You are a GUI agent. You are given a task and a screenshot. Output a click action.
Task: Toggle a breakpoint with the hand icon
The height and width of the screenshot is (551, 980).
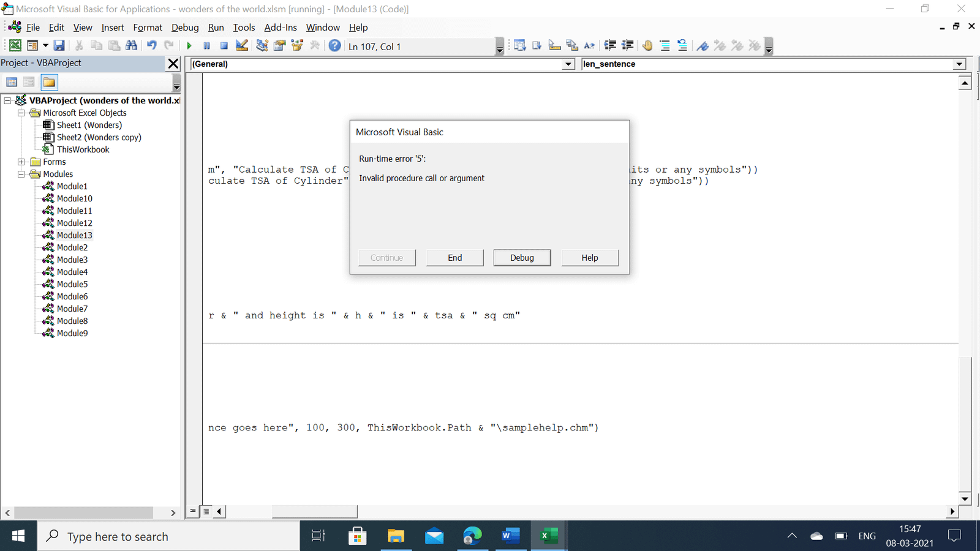click(x=647, y=46)
